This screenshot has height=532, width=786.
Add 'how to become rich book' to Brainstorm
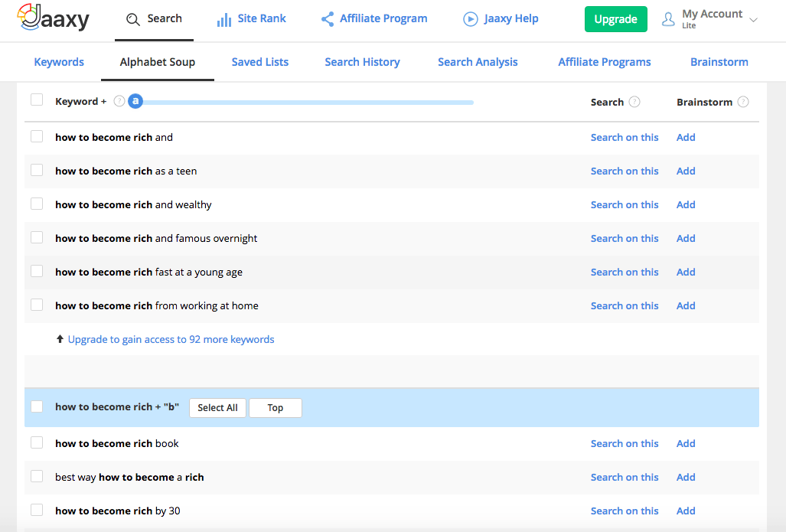coord(686,443)
